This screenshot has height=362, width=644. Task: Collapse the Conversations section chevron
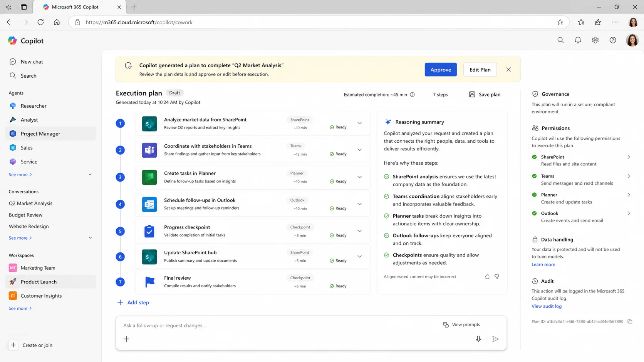point(90,238)
